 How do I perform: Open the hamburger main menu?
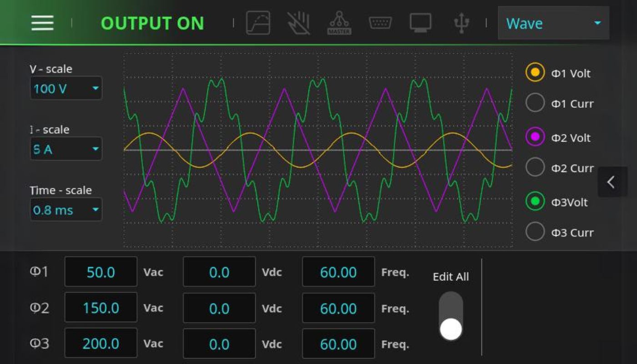click(x=42, y=23)
